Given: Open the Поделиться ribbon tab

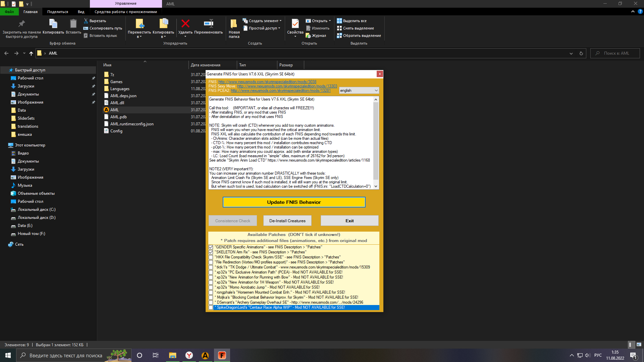Looking at the screenshot, I should click(x=57, y=12).
